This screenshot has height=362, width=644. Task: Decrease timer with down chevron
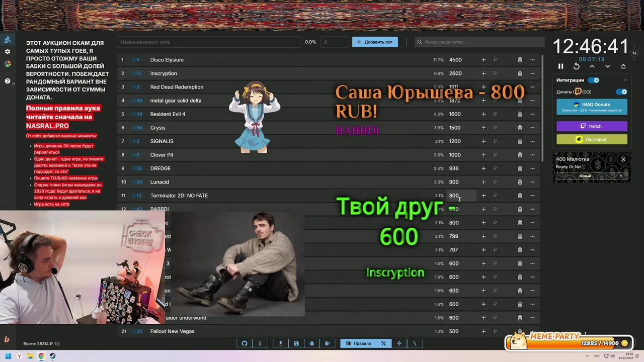608,66
